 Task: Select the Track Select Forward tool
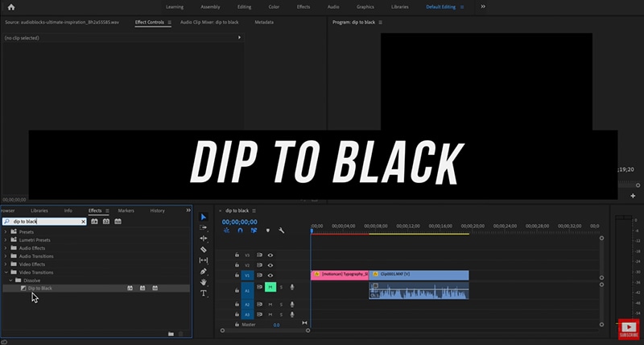(x=204, y=227)
